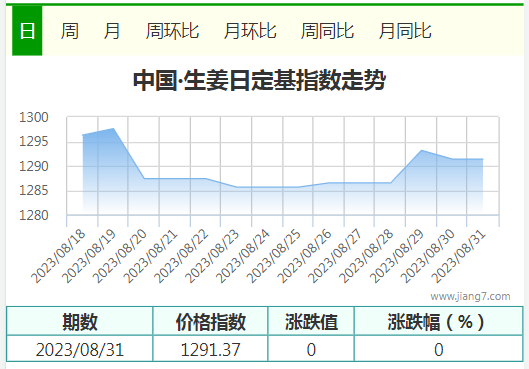Open the 月环比 tab
Image resolution: width=529 pixels, height=369 pixels.
pyautogui.click(x=250, y=31)
